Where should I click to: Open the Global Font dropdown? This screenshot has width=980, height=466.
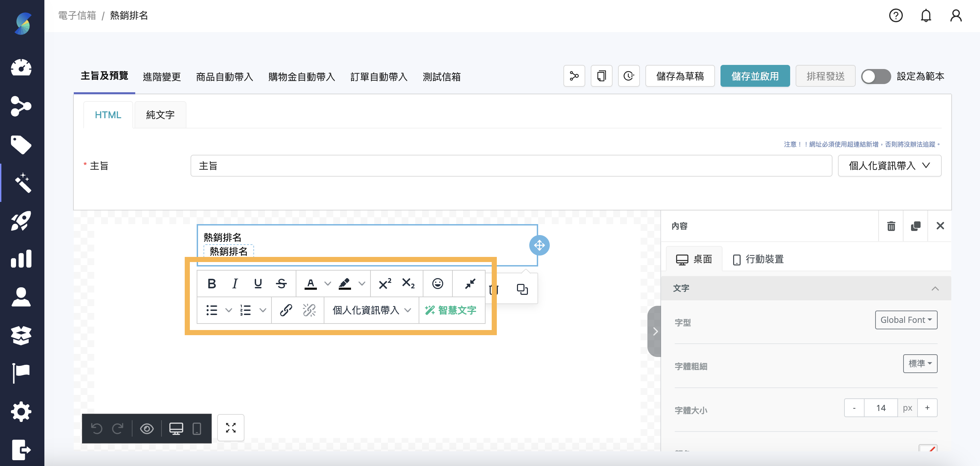point(906,320)
